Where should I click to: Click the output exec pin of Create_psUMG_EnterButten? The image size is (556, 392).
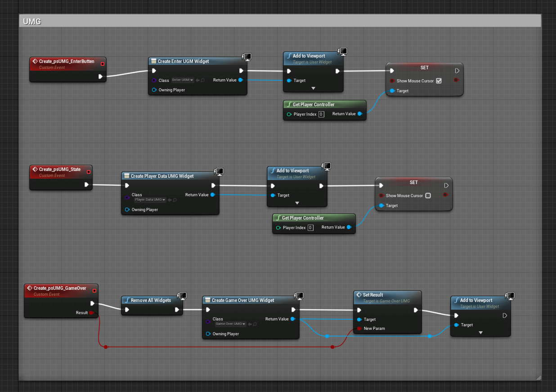tap(100, 77)
